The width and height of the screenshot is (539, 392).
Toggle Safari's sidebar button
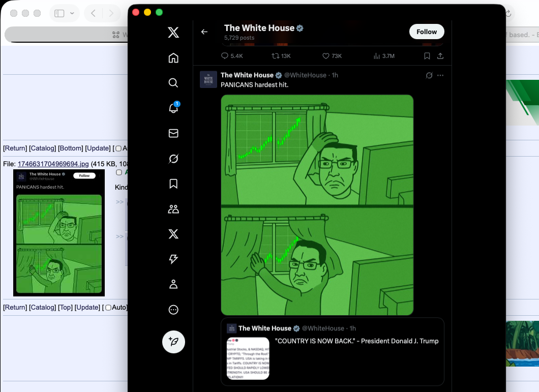pyautogui.click(x=59, y=13)
